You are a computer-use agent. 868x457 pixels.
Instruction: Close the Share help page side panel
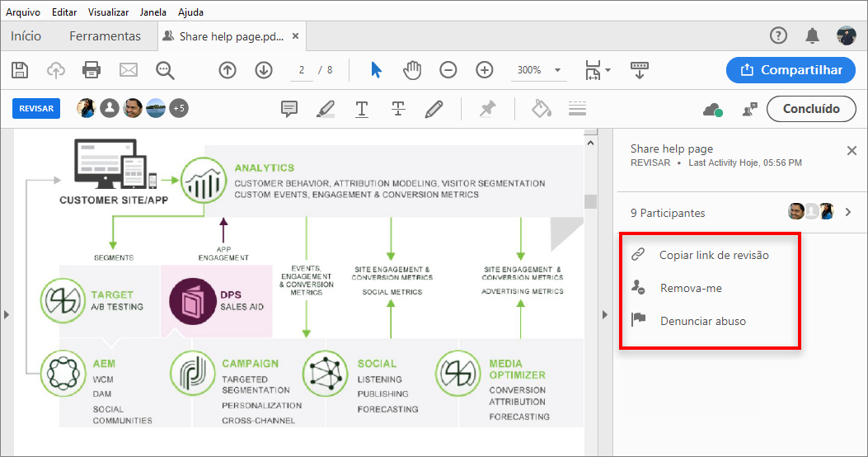coord(852,151)
